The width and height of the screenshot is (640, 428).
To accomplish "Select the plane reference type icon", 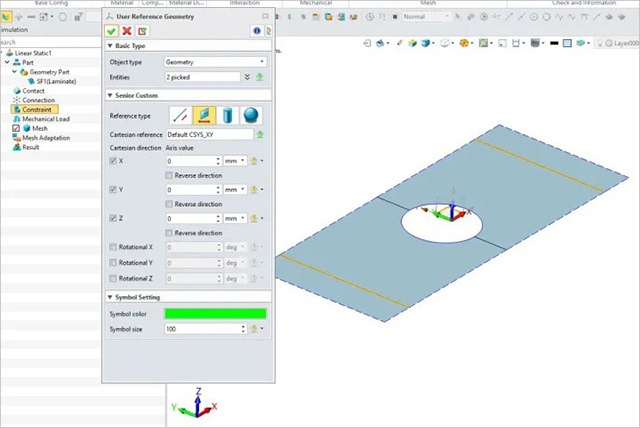I will point(204,116).
